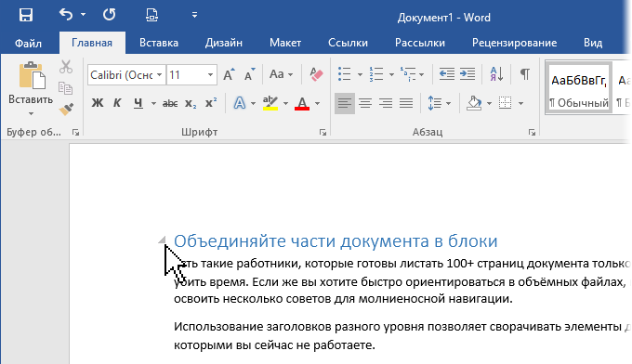Expand the Вставить paste options arrow
632x364 pixels.
tap(31, 113)
